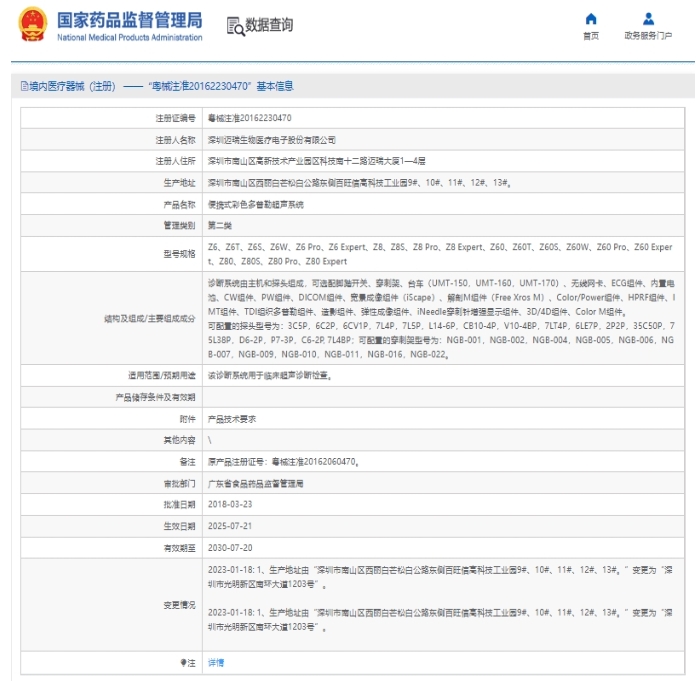The width and height of the screenshot is (696, 682).
Task: Click the approval date 2018-03-23
Action: coord(229,504)
